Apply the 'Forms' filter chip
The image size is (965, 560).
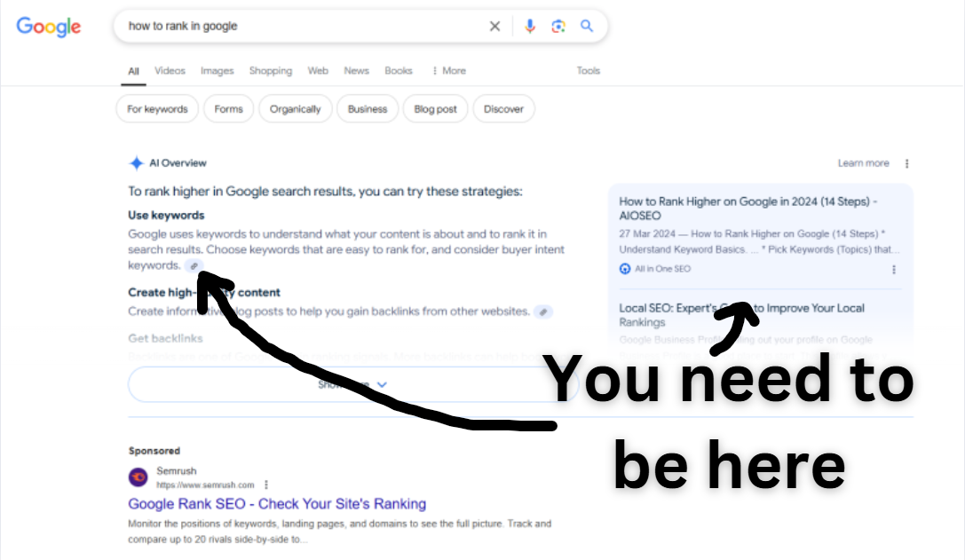click(x=228, y=109)
